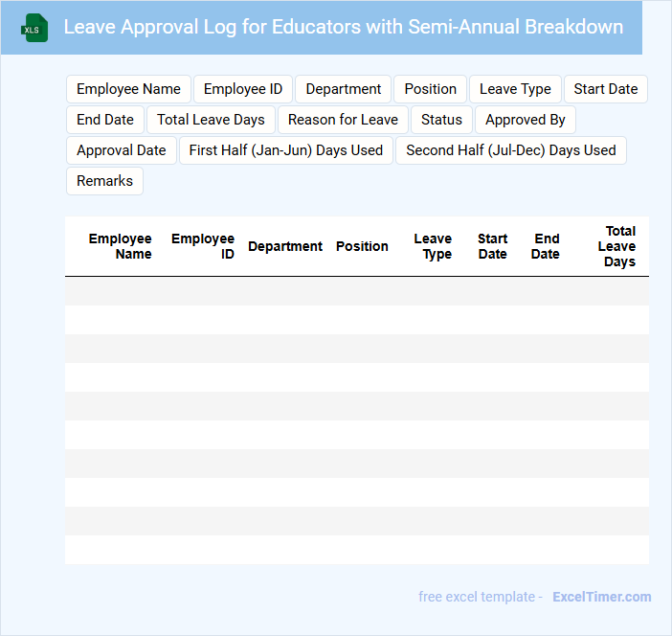672x636 pixels.
Task: Choose the Approval Date tag
Action: pos(122,150)
